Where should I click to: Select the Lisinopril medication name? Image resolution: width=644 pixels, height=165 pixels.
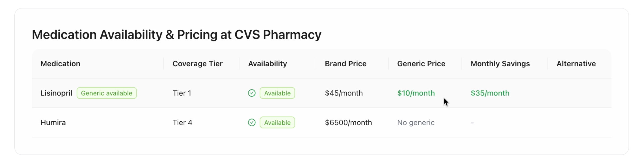pyautogui.click(x=56, y=93)
